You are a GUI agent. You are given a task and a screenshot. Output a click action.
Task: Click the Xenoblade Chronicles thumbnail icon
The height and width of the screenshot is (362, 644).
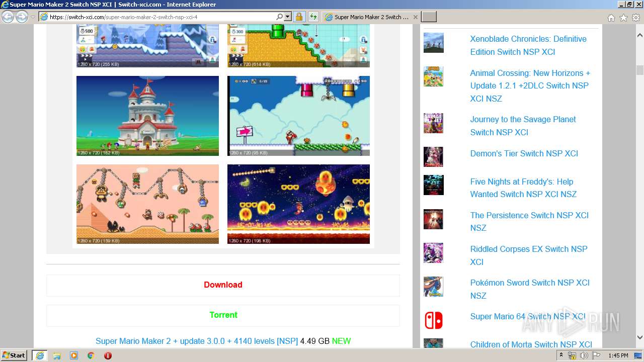433,43
